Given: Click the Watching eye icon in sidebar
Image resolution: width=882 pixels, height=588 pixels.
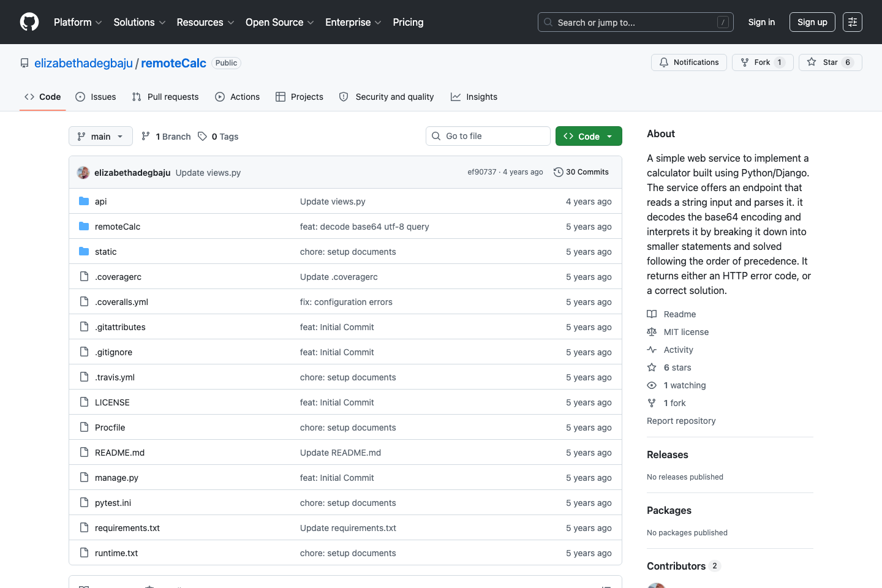Looking at the screenshot, I should coord(652,385).
